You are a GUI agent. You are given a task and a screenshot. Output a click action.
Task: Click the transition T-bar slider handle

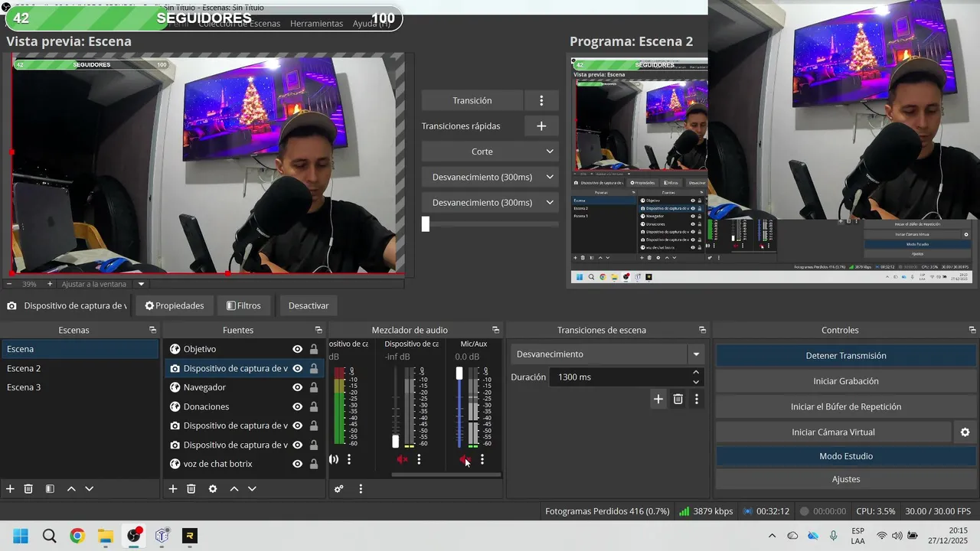coord(426,223)
